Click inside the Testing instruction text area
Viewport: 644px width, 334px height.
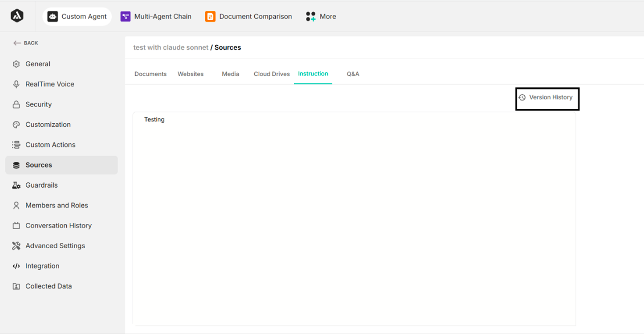click(x=354, y=218)
